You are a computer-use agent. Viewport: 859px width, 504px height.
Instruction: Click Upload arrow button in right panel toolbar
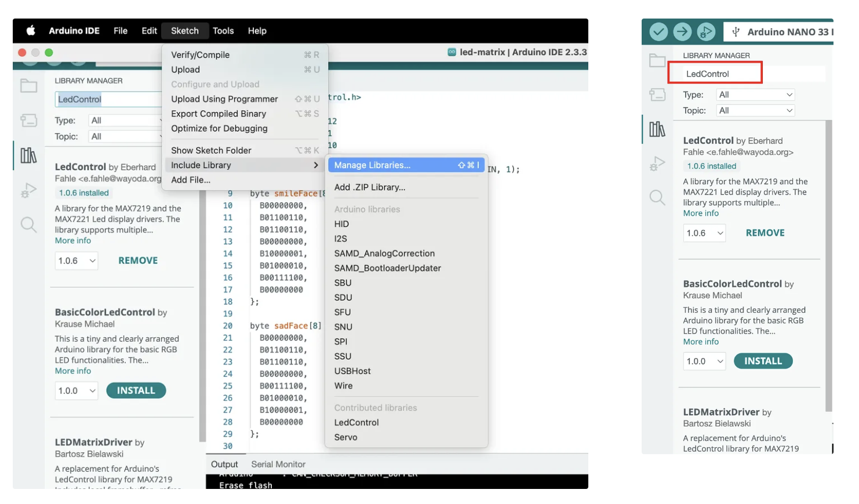pos(682,32)
